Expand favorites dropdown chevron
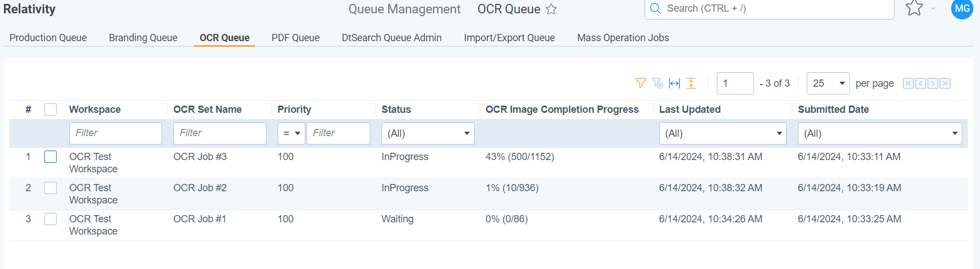This screenshot has width=980, height=269. click(x=933, y=9)
